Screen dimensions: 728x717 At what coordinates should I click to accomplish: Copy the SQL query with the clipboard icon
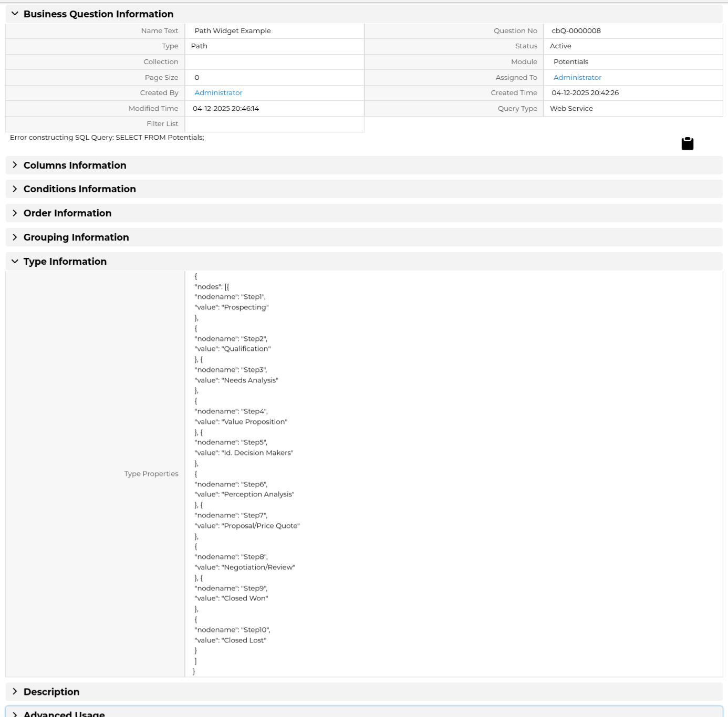(x=687, y=143)
